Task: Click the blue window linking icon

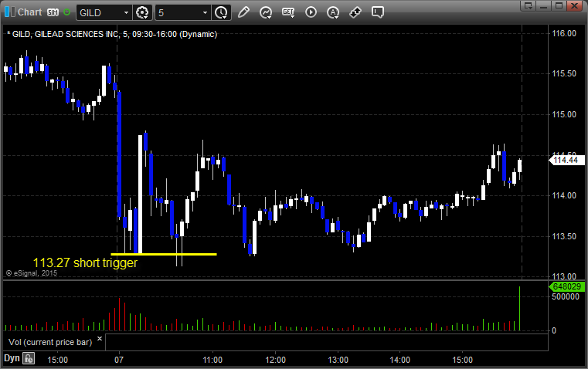Action: 9,12
